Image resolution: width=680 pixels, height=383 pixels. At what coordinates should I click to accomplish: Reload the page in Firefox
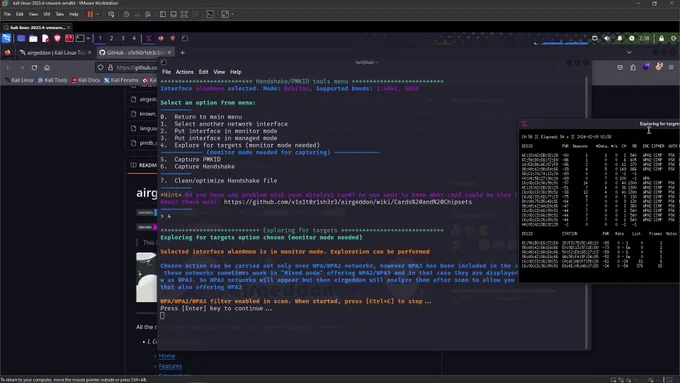(34, 68)
